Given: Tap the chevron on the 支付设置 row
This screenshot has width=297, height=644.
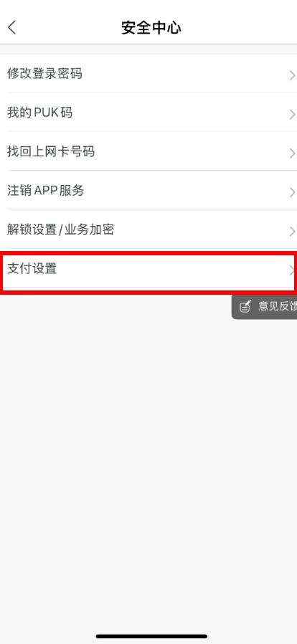Looking at the screenshot, I should coord(292,270).
